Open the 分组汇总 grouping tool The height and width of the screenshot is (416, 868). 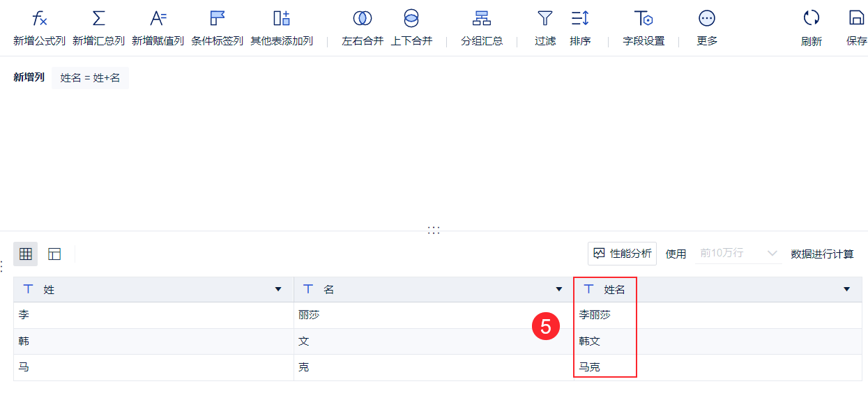click(x=481, y=19)
